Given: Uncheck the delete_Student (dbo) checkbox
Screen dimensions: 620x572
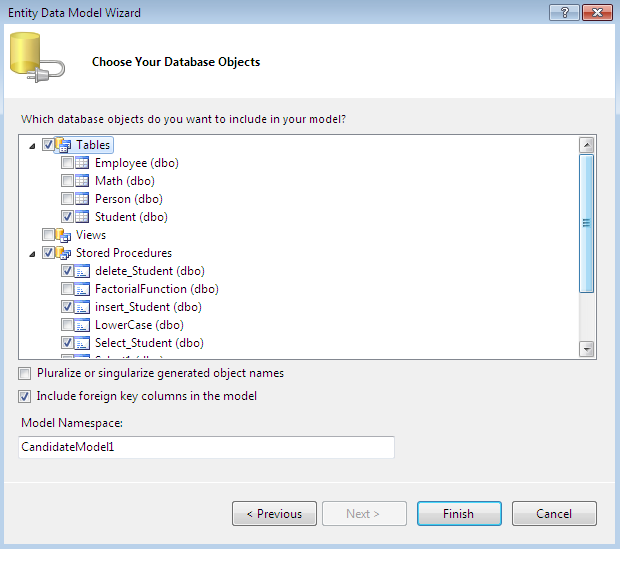Looking at the screenshot, I should point(67,271).
